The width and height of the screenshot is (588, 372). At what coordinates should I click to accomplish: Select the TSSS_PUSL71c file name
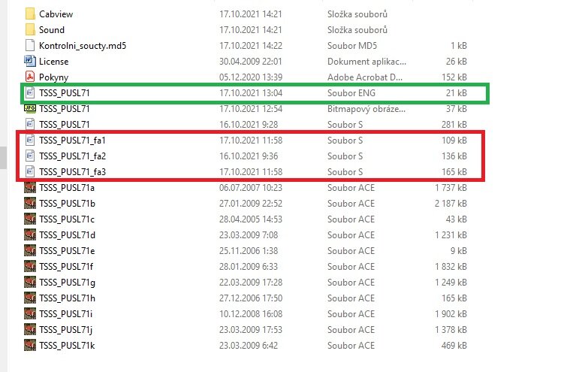pos(67,219)
